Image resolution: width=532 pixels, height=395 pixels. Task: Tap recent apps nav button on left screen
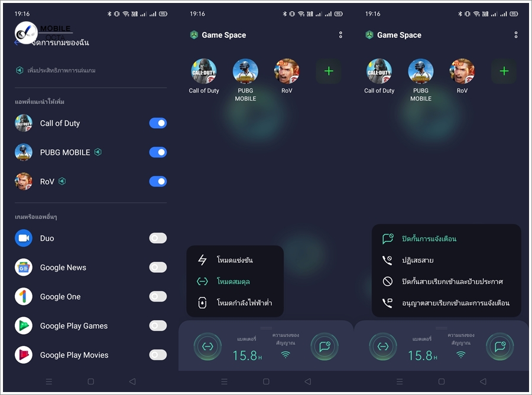pyautogui.click(x=49, y=381)
